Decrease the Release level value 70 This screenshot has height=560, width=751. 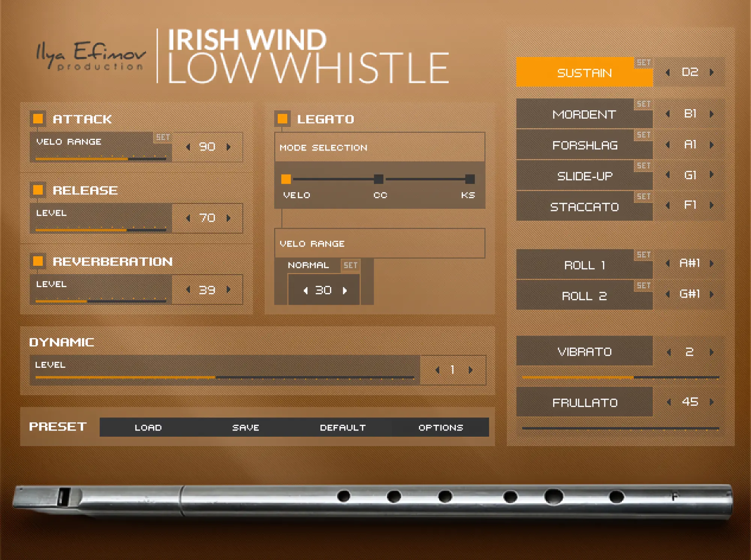(x=188, y=218)
